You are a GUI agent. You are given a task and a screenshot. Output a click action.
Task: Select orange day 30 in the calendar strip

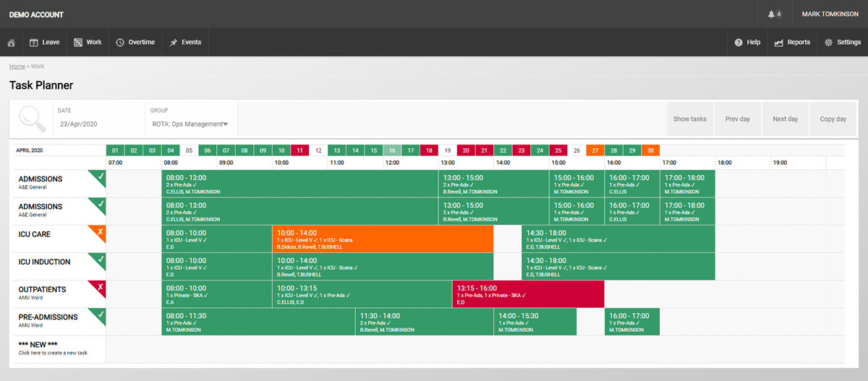coord(650,150)
